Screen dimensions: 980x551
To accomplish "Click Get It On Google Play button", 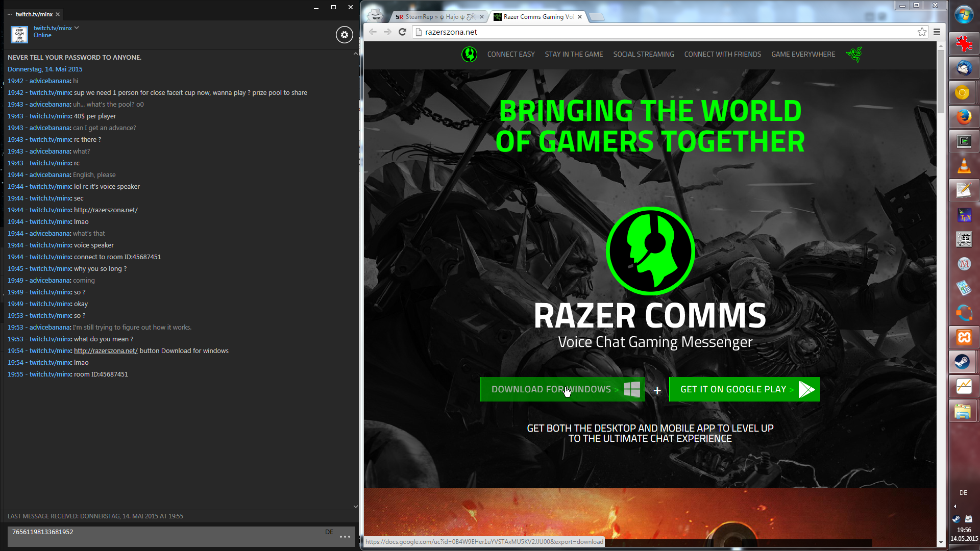I will pyautogui.click(x=744, y=389).
